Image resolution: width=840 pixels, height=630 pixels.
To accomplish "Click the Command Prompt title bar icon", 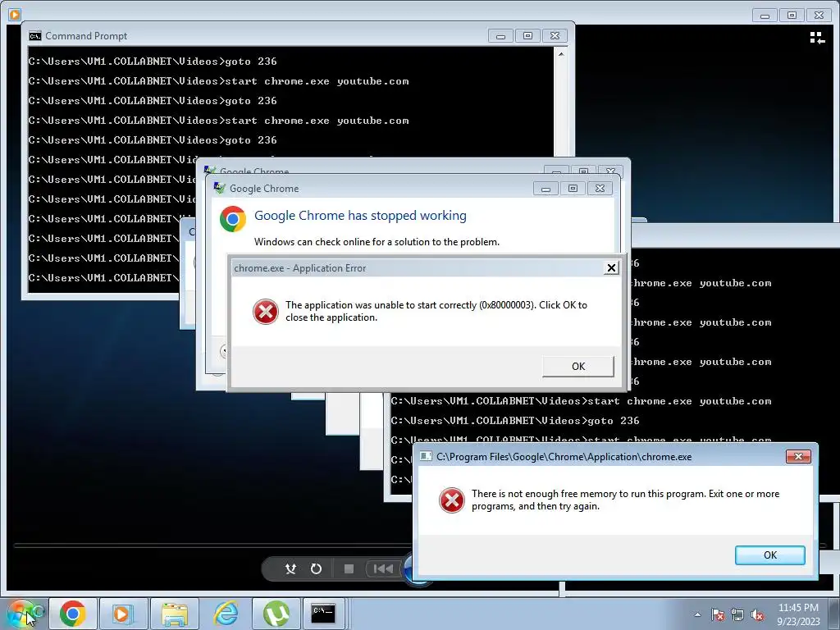I will (35, 36).
